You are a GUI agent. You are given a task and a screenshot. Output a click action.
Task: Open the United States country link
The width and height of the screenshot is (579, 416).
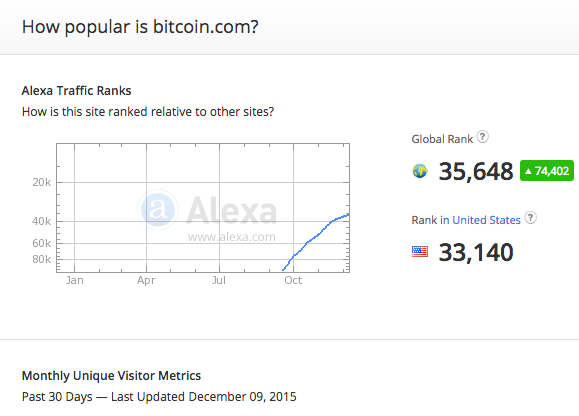point(486,220)
